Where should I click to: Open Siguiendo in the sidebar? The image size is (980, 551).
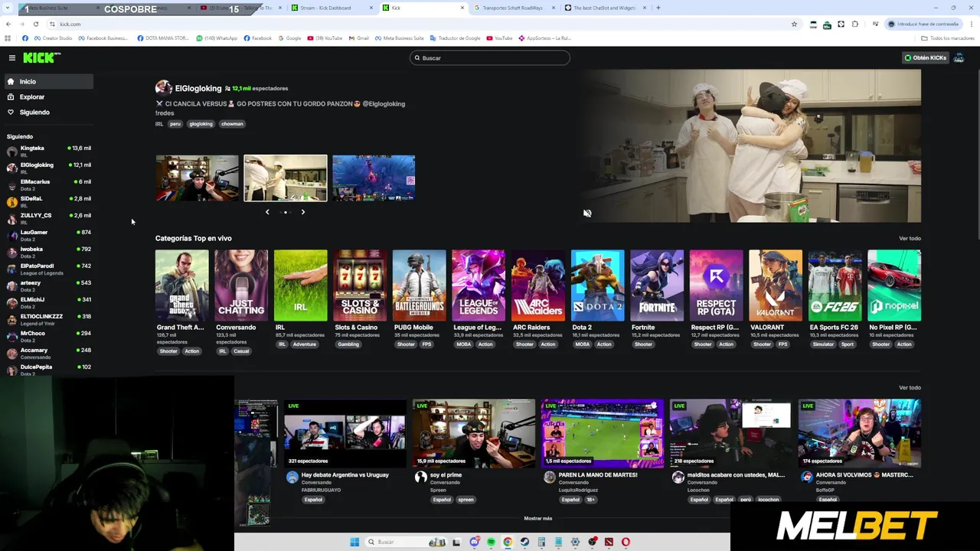pyautogui.click(x=47, y=112)
